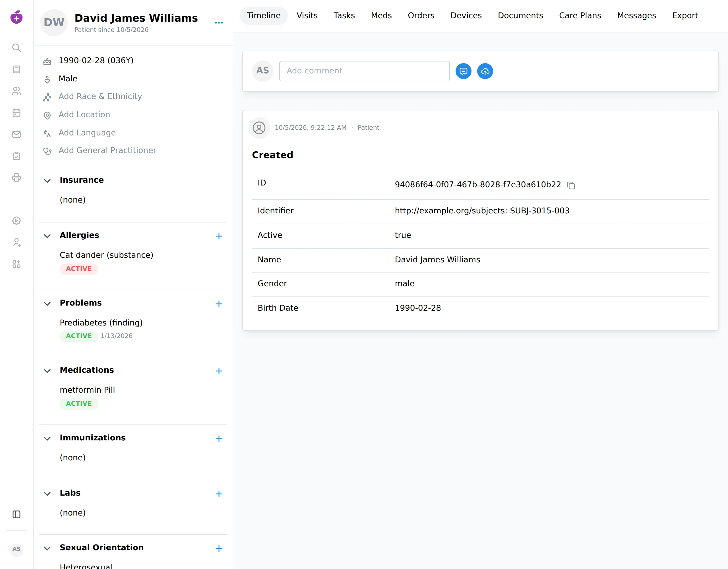This screenshot has width=728, height=569.
Task: Collapse the Allergies section
Action: point(47,236)
